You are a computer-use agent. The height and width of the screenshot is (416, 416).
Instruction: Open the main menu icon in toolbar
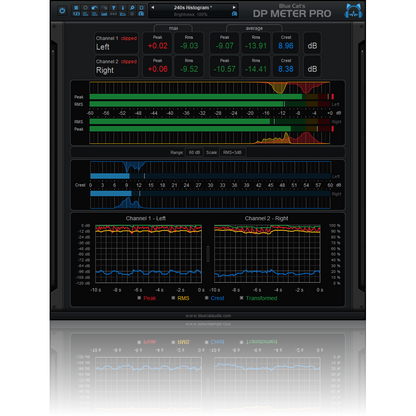coord(76,7)
